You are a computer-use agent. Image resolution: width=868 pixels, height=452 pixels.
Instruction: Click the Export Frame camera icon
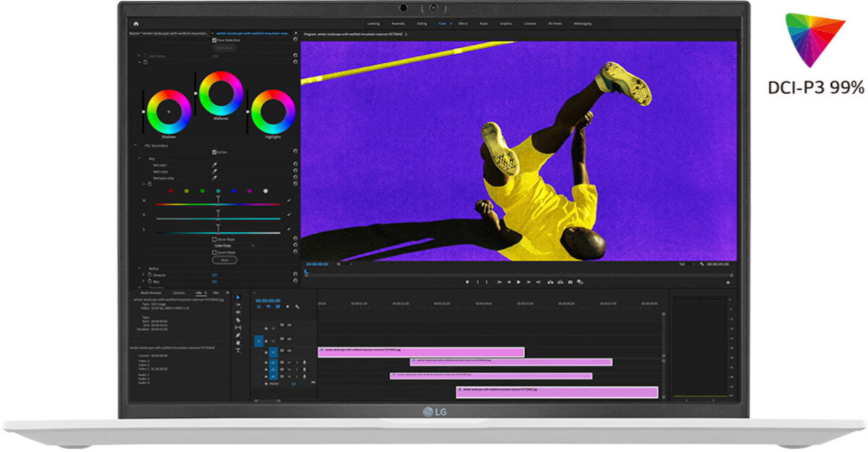click(570, 282)
